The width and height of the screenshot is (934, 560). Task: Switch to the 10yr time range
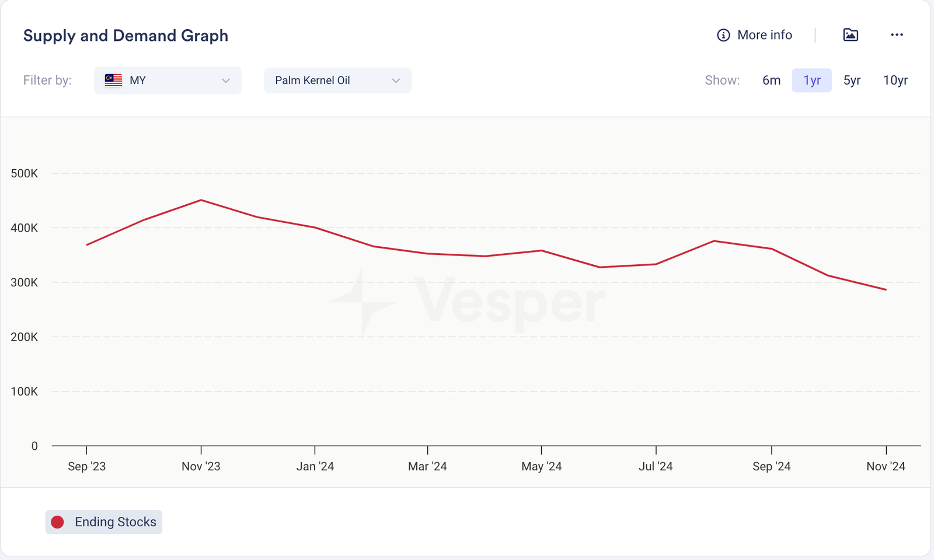pyautogui.click(x=895, y=80)
